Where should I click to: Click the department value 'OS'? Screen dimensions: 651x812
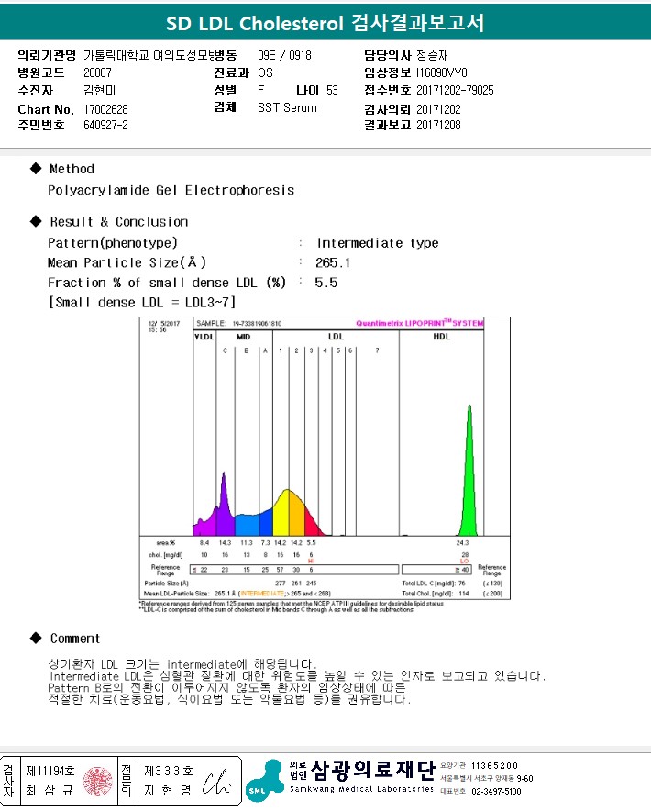(x=265, y=72)
